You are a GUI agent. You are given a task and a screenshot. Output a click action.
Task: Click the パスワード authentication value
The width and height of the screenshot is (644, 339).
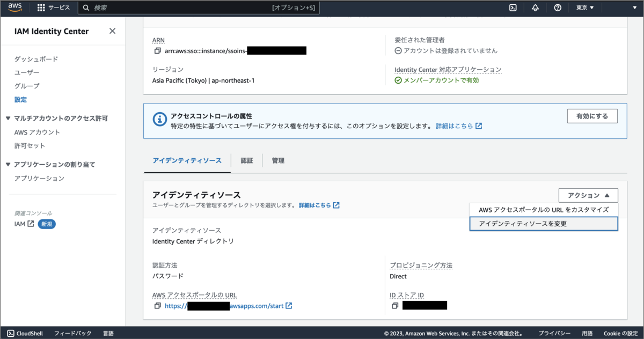tap(168, 276)
